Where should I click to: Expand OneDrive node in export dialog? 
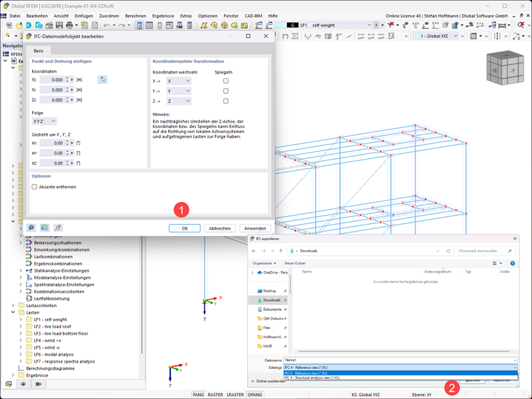pos(253,272)
